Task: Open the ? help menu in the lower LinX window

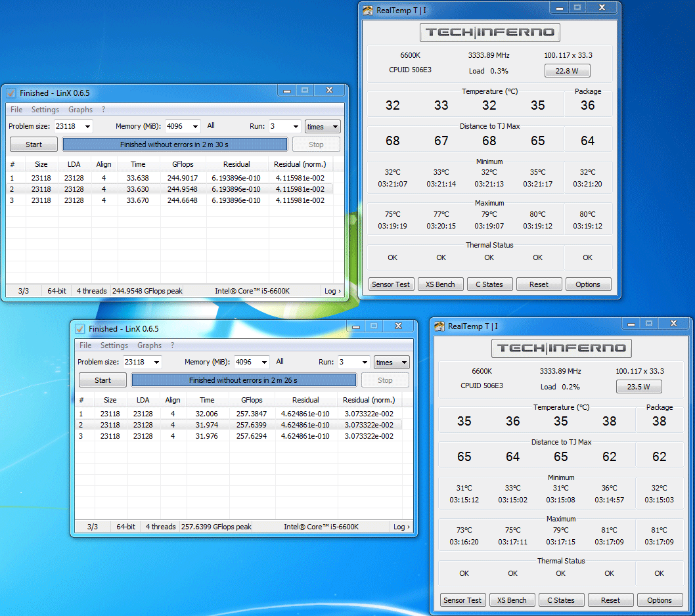Action: coord(172,345)
